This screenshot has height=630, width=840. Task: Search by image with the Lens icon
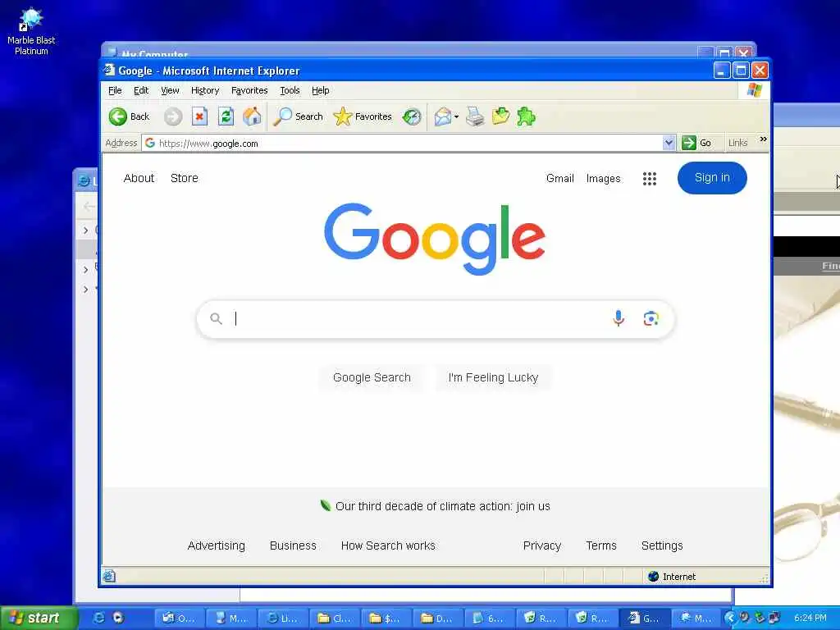pyautogui.click(x=651, y=319)
